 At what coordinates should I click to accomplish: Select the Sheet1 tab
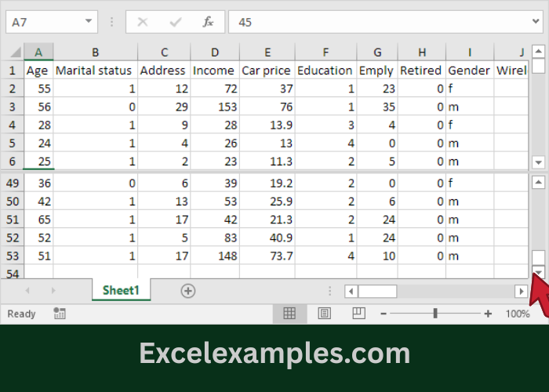click(x=121, y=291)
